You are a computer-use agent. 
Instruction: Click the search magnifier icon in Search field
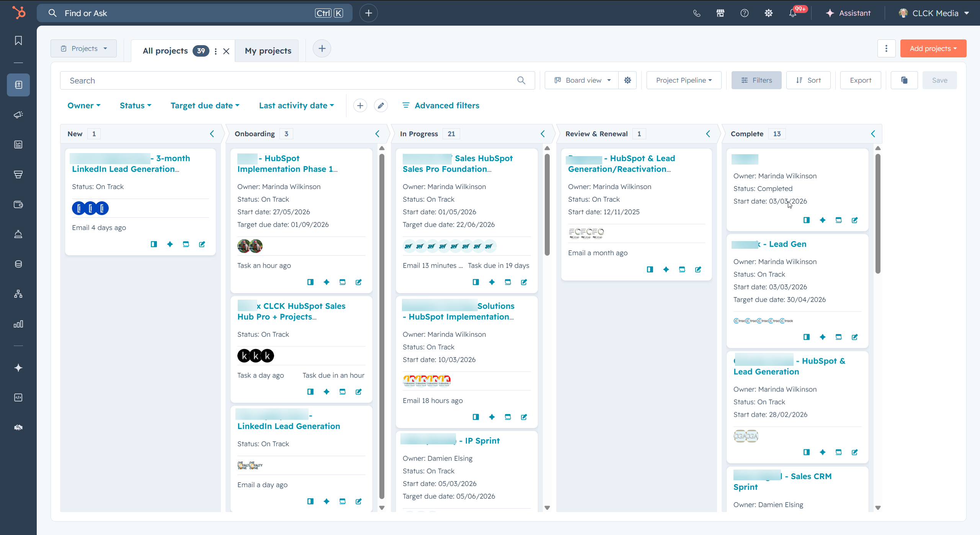point(521,80)
